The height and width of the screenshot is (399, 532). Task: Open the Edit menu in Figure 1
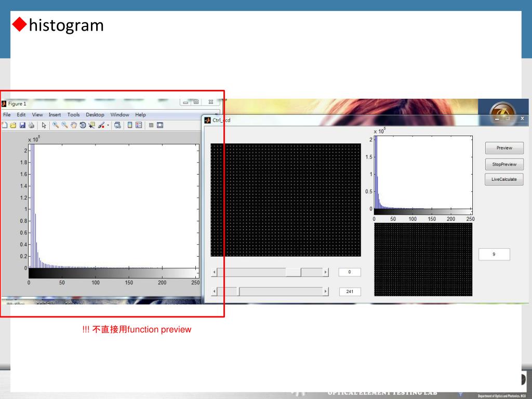pos(21,115)
